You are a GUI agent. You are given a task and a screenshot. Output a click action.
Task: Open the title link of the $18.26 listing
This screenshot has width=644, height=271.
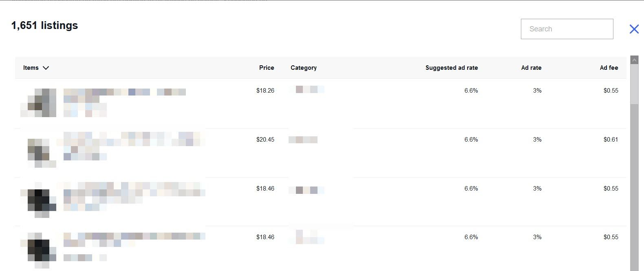tap(125, 102)
